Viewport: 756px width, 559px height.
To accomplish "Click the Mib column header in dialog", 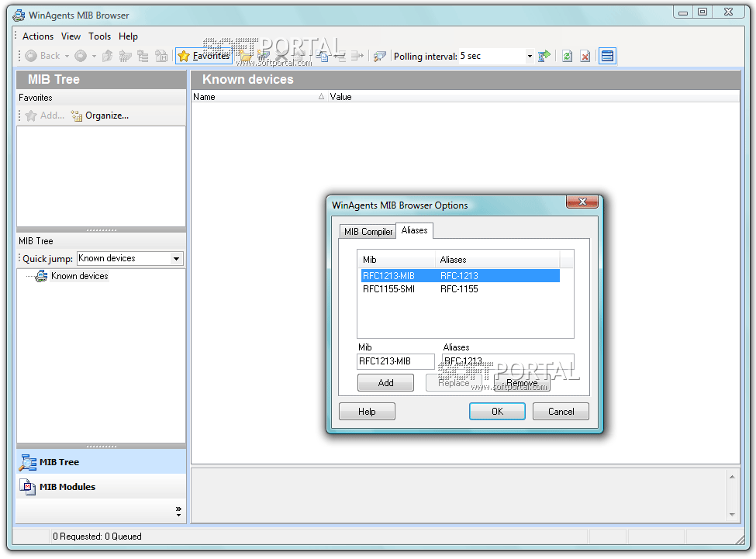I will coord(396,260).
